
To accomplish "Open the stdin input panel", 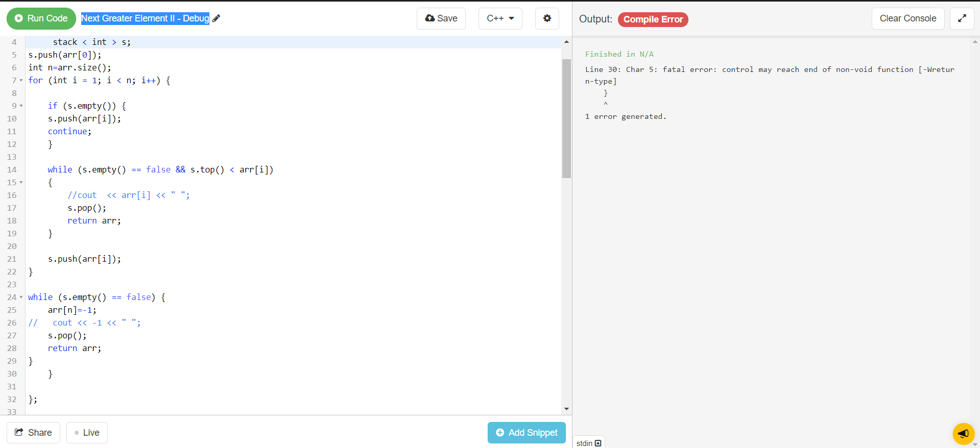I will (x=589, y=443).
